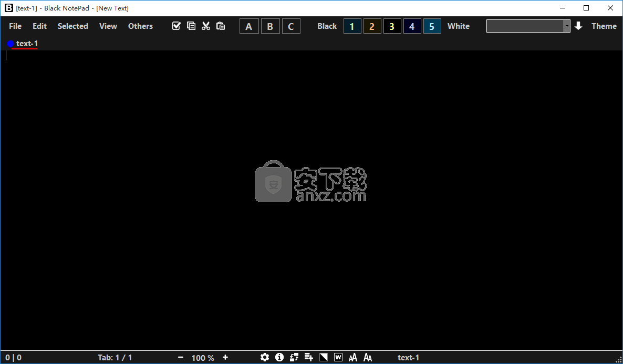The image size is (623, 364).
Task: Click 'text-1' file name in status bar
Action: tap(409, 358)
